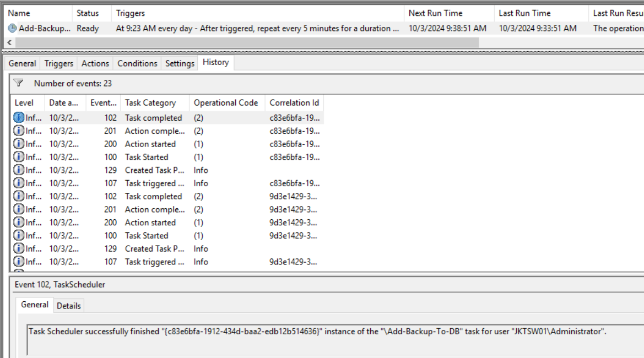Sort events by Task Category header
644x358 pixels.
[x=155, y=102]
